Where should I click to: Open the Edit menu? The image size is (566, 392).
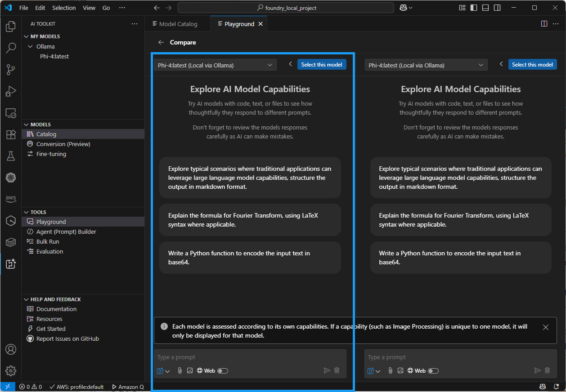(x=40, y=8)
